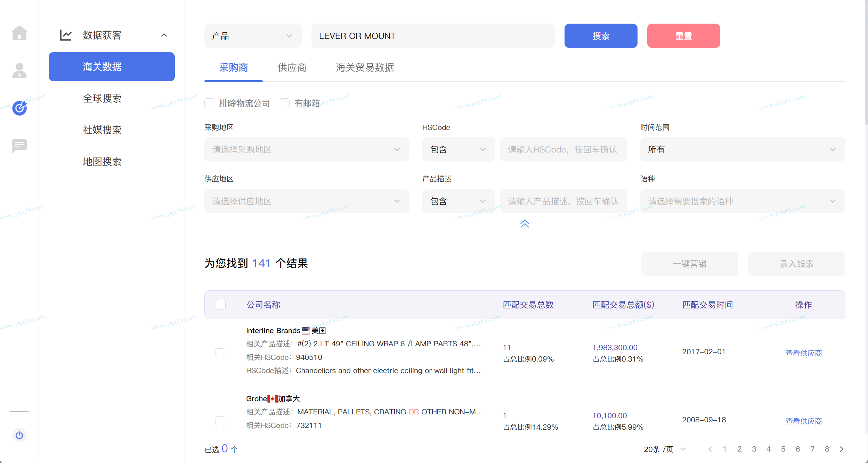
Task: Select 海关数据 menu item
Action: click(112, 67)
